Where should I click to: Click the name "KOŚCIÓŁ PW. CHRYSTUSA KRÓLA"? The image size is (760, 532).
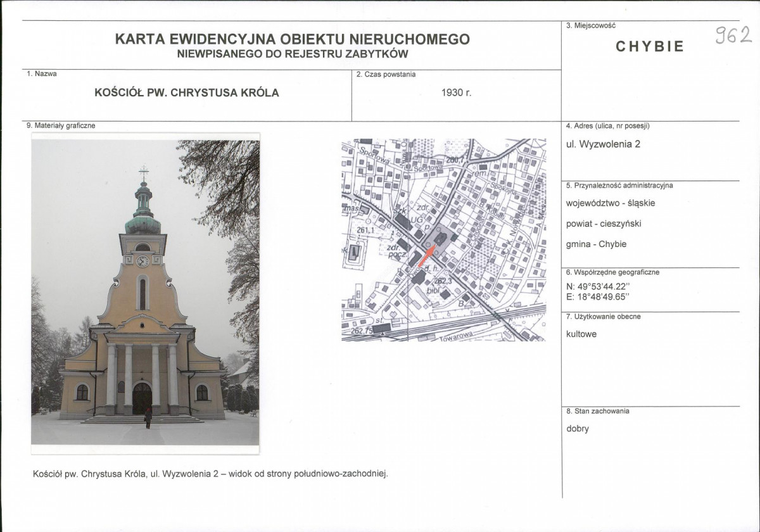187,92
